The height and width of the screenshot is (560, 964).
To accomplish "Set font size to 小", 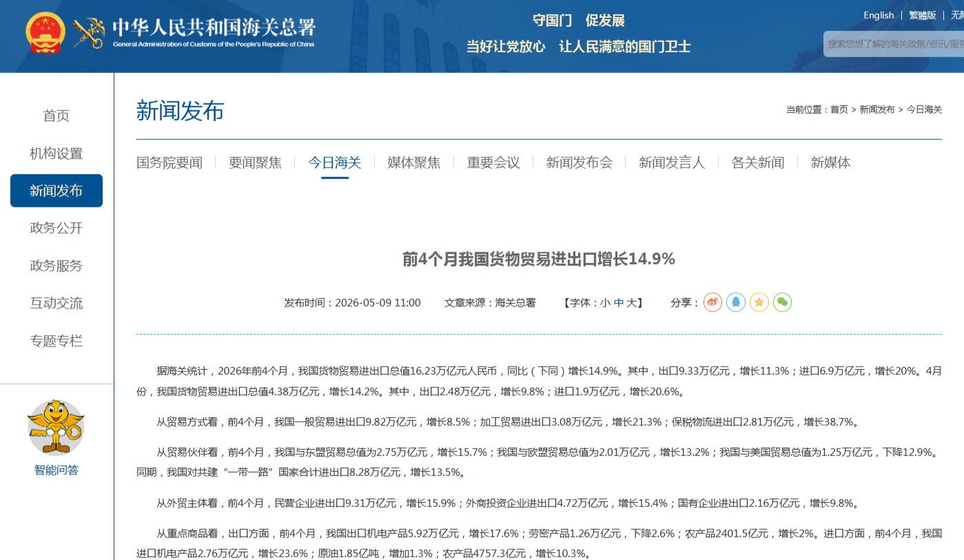I will pyautogui.click(x=605, y=302).
